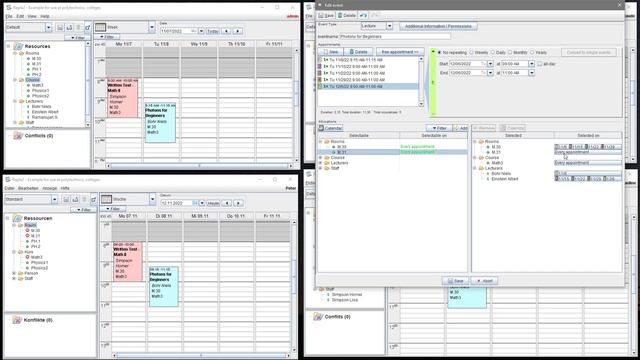The image size is (640, 360).
Task: Click the appointment list scrollbar down arrow
Action: [421, 104]
